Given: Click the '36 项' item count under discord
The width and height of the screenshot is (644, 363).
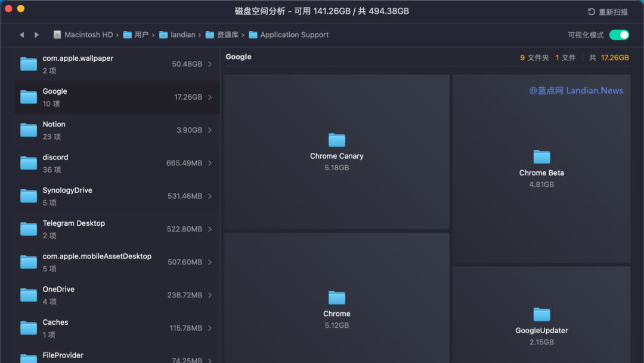Looking at the screenshot, I should 52,170.
